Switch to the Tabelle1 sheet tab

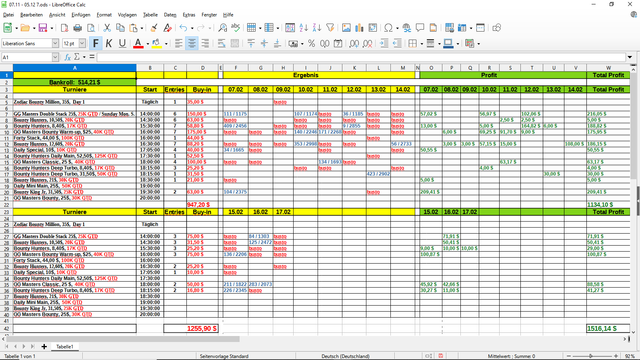click(64, 347)
